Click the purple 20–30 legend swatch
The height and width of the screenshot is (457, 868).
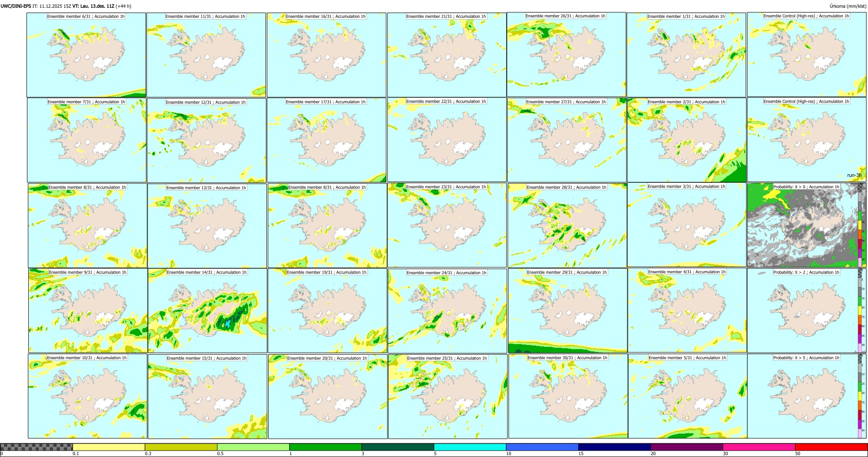687,447
